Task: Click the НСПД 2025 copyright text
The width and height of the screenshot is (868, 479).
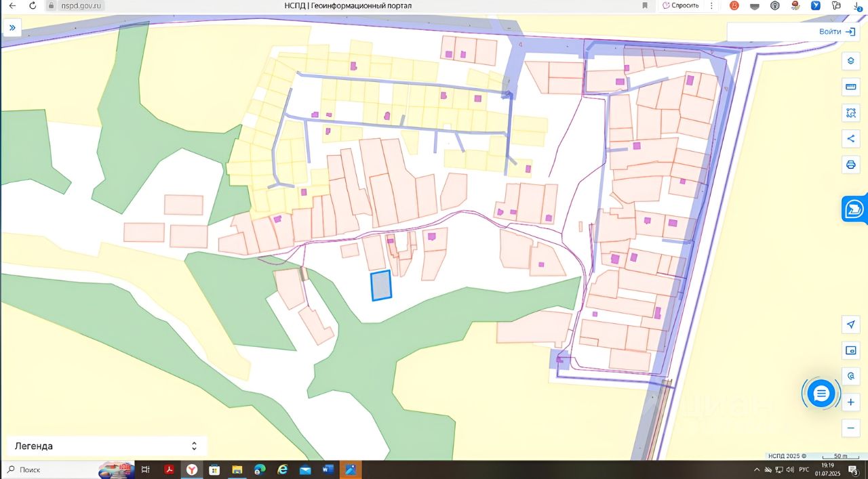Action: click(x=787, y=456)
